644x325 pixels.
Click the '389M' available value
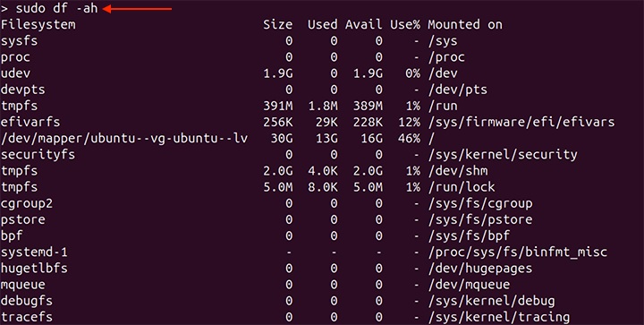(368, 106)
